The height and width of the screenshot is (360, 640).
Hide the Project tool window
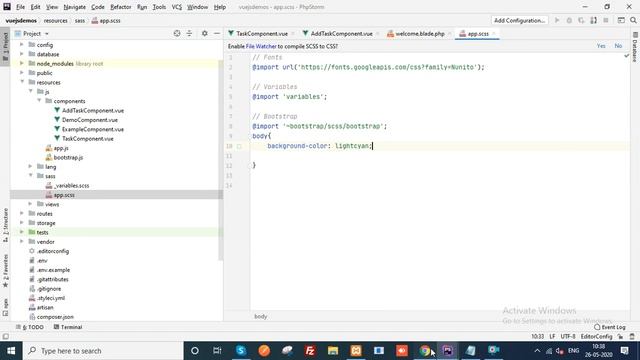pos(217,33)
